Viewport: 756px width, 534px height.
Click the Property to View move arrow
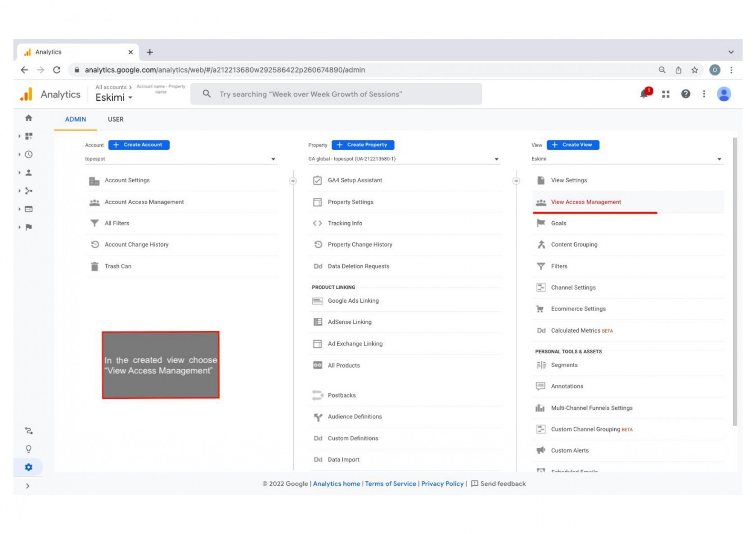pos(516,181)
